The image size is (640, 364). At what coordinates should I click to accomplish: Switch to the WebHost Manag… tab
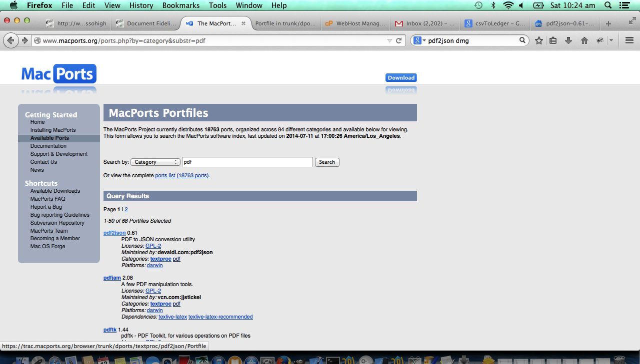pos(355,23)
